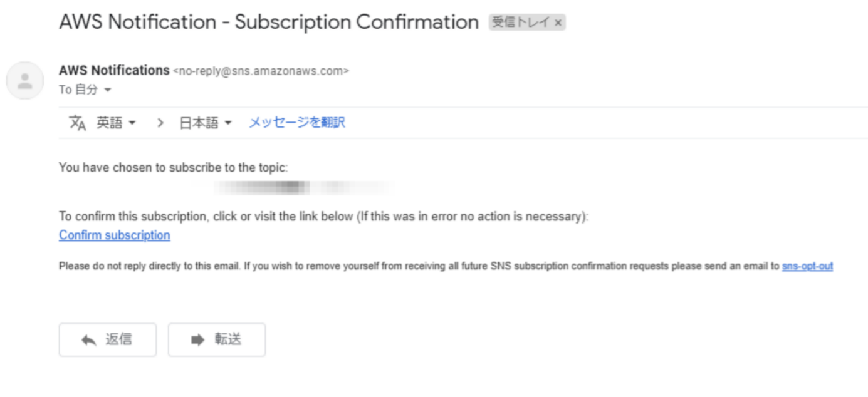
Task: Click the no-reply@sns.amazonaws.com sender address
Action: point(261,71)
